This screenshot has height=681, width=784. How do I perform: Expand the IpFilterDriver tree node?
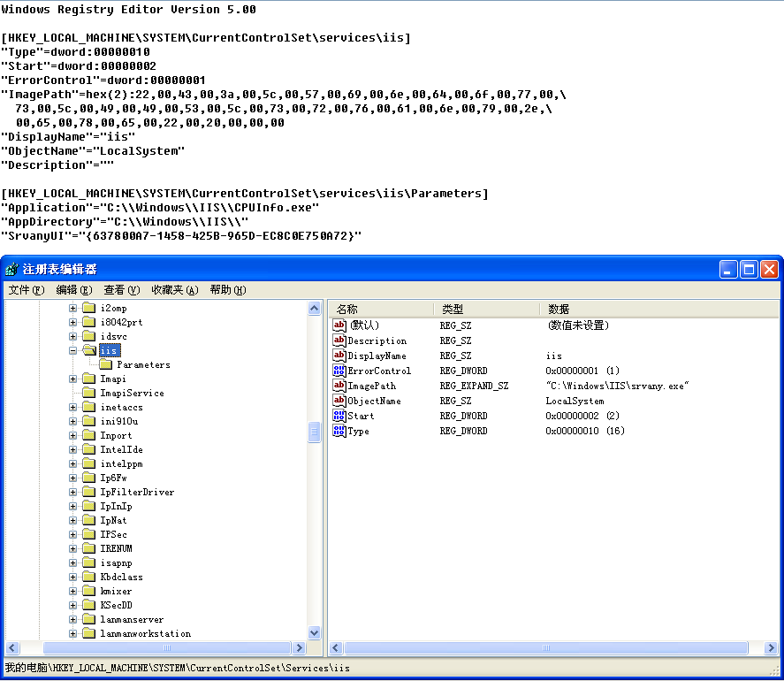73,492
